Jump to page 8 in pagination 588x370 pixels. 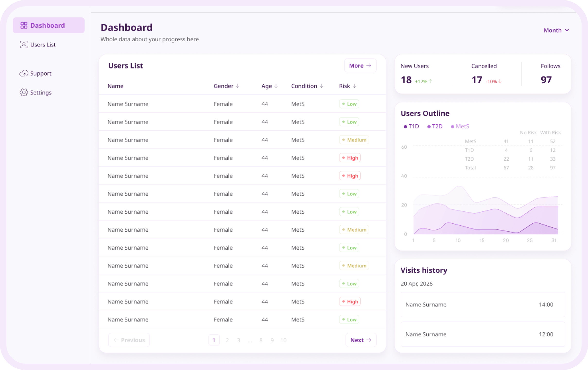(261, 340)
